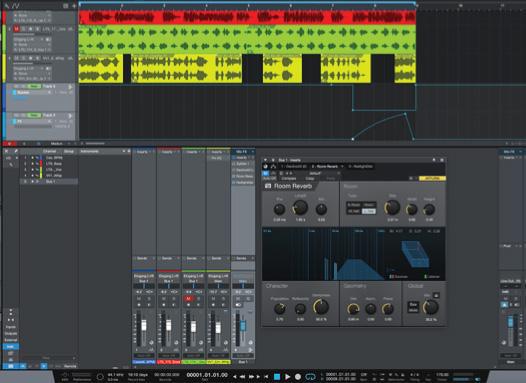The height and width of the screenshot is (383, 526).
Task: Switch to the third insert plugin tab
Action: pos(361,166)
